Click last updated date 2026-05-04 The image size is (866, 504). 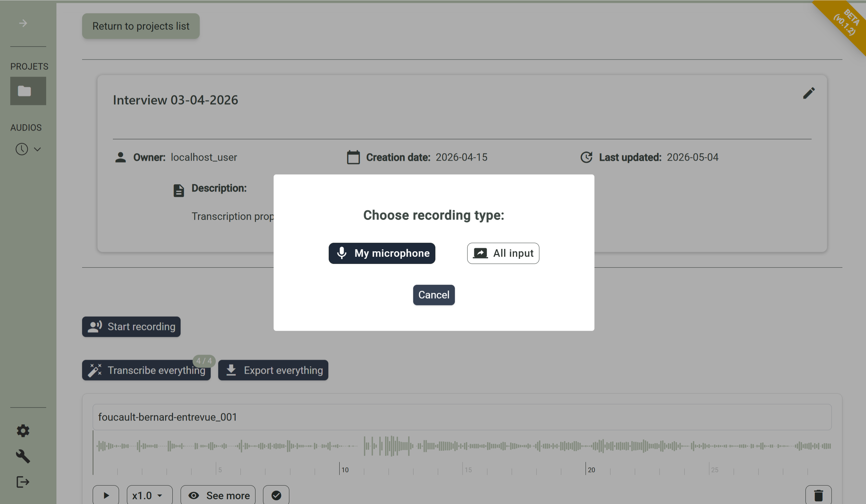693,157
